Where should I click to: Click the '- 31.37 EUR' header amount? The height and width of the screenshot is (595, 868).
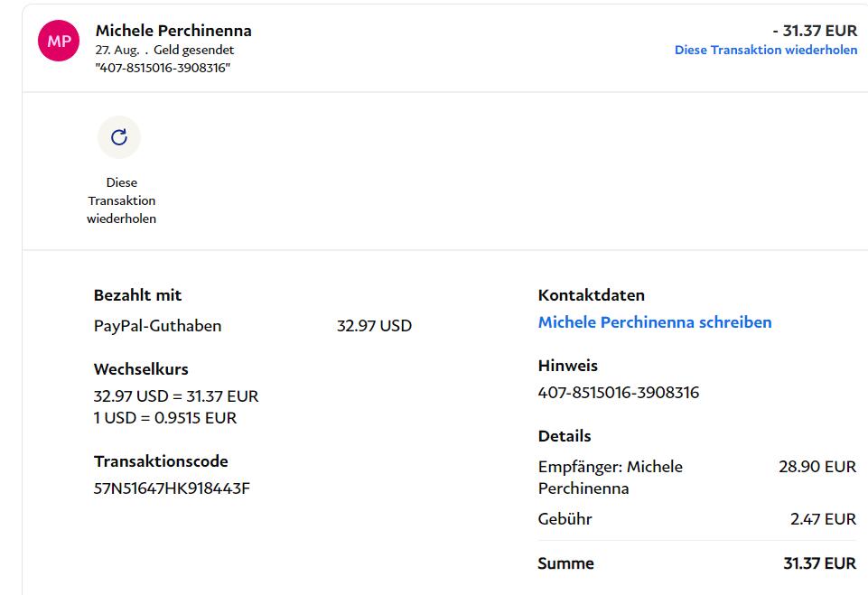coord(814,31)
